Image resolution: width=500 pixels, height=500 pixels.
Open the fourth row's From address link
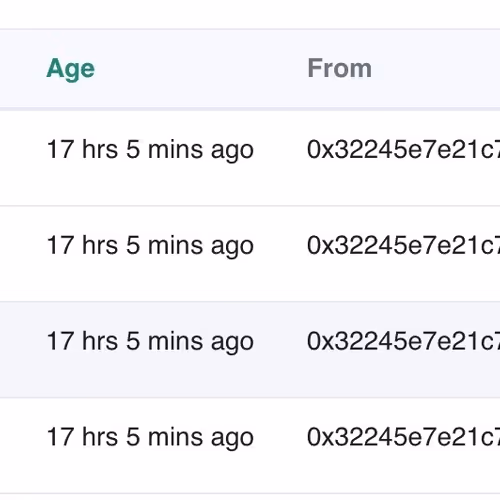point(403,437)
